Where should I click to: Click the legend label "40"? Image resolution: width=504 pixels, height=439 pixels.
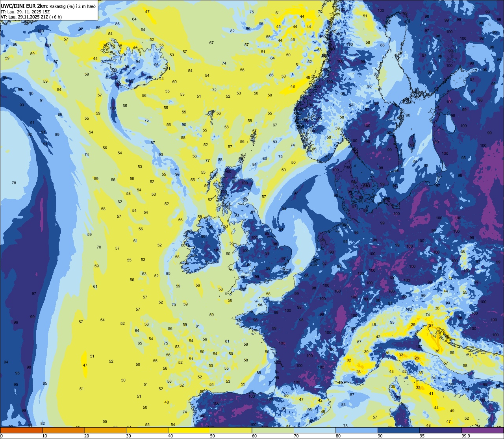tap(170, 436)
